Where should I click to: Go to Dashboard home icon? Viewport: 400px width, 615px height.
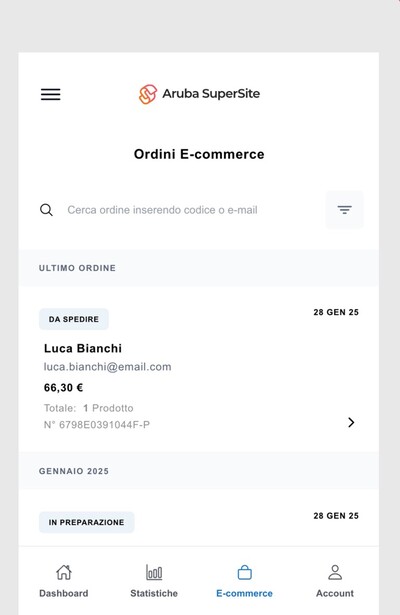tap(64, 572)
